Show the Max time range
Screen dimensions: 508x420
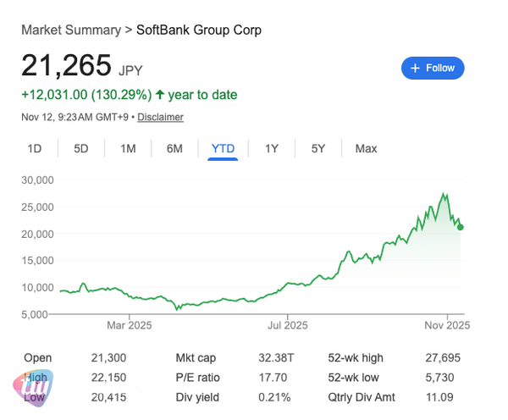point(366,149)
